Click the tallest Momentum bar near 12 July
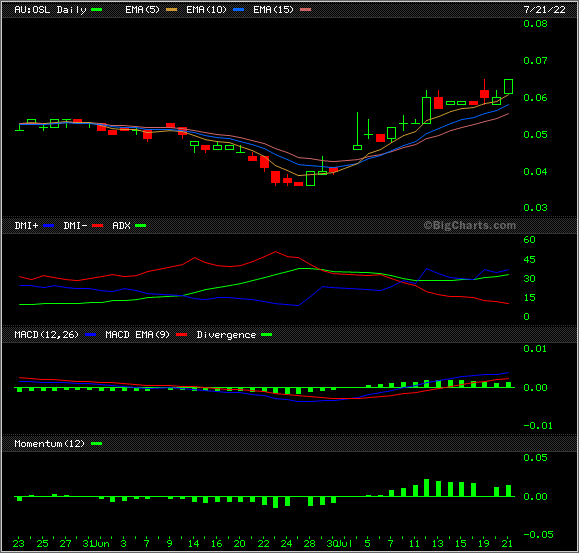This screenshot has width=579, height=553. point(426,488)
